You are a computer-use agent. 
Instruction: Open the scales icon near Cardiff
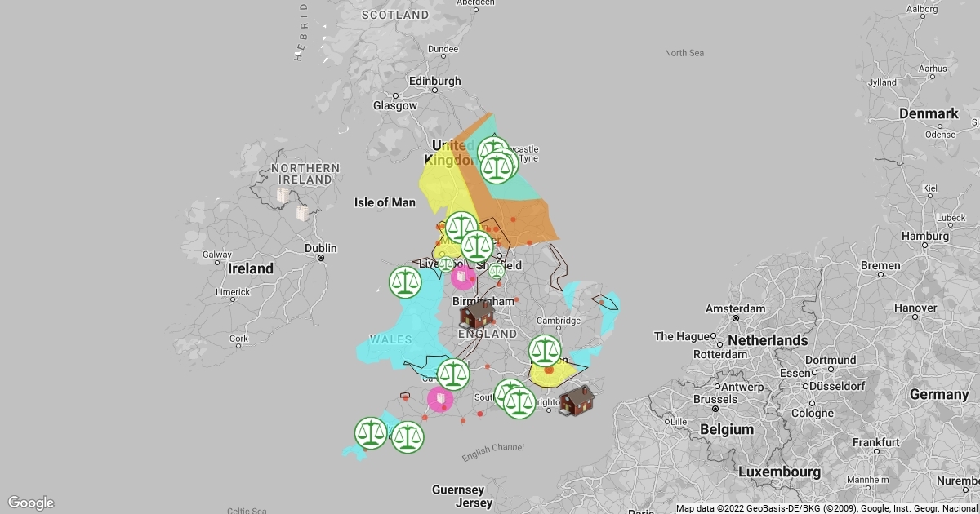pyautogui.click(x=453, y=374)
